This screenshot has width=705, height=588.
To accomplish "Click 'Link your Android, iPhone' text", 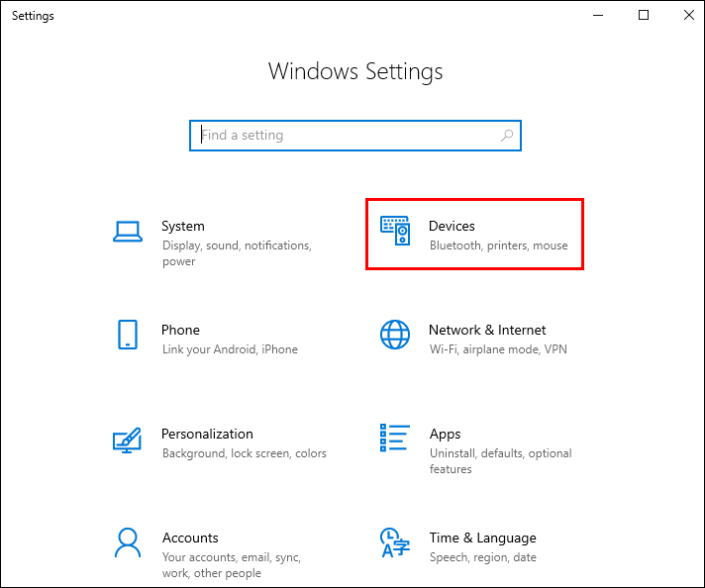I will [230, 349].
